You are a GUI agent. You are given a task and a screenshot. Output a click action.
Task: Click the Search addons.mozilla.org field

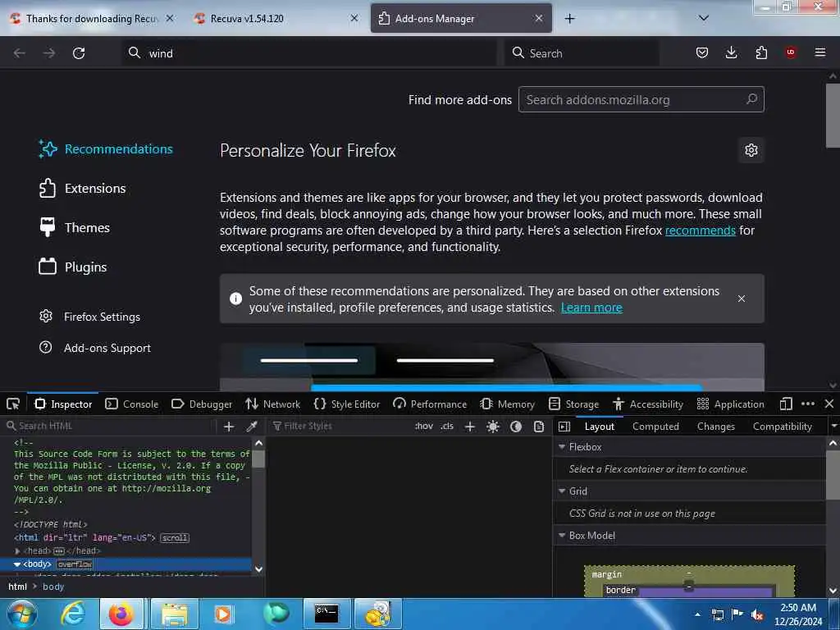[641, 99]
